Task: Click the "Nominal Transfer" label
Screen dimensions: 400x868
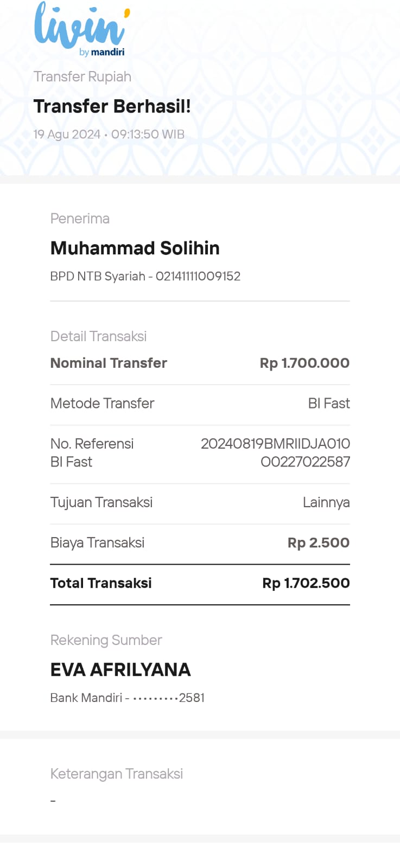Action: click(109, 363)
